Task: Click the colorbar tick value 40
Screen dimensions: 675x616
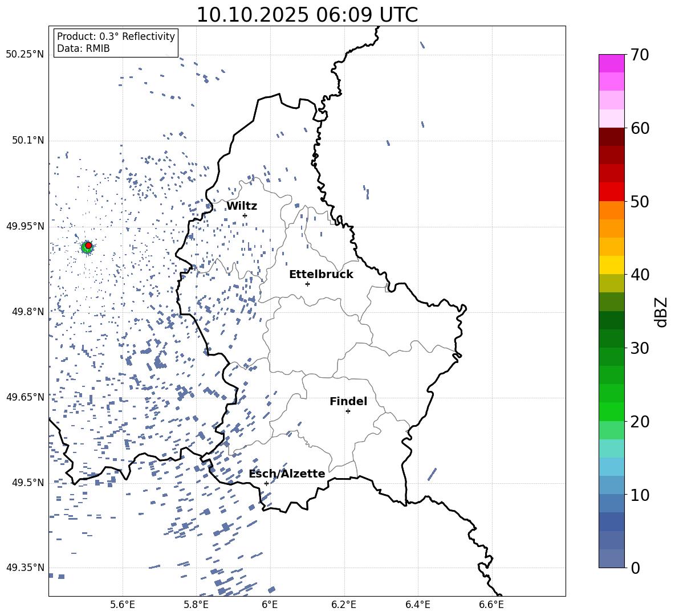Action: [x=640, y=275]
